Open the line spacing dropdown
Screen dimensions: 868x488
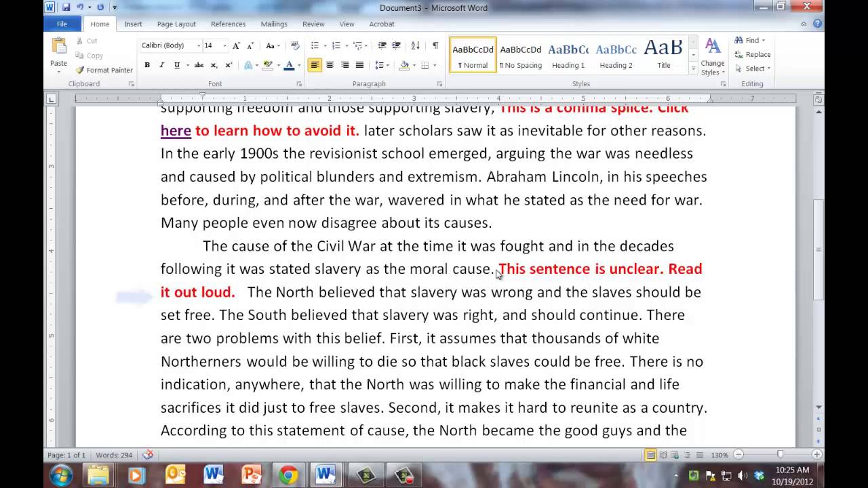pos(382,65)
